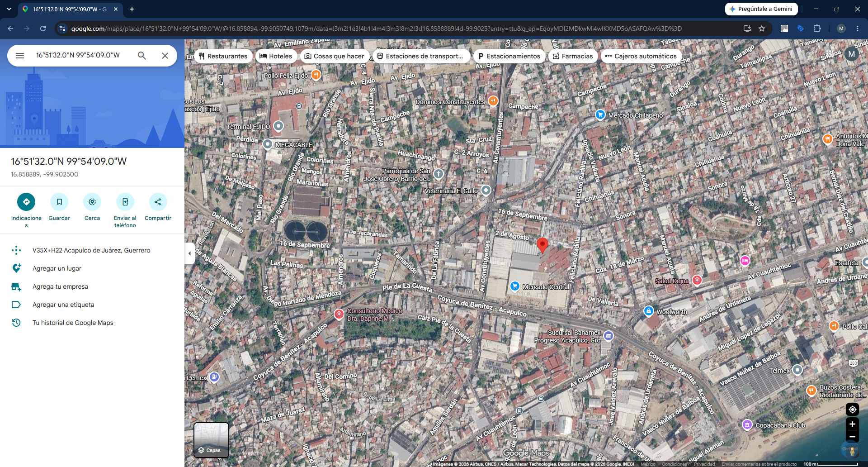
Task: Open Condiciones link in map footer
Action: (x=675, y=464)
